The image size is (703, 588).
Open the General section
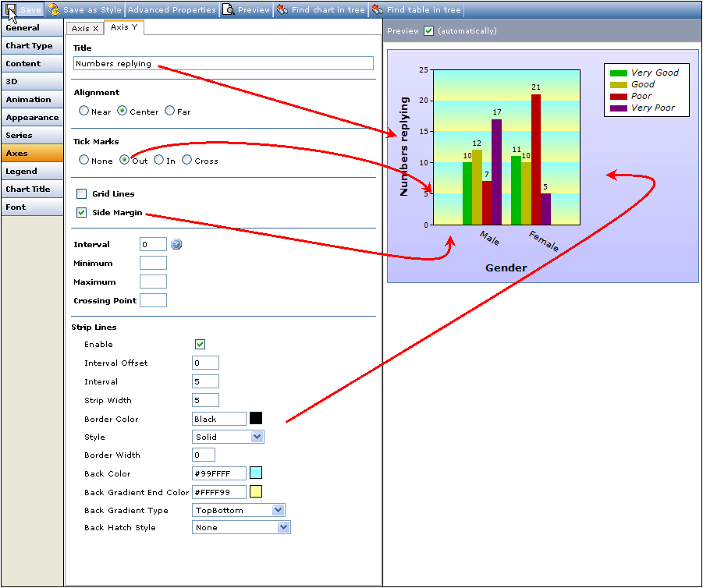coord(32,27)
